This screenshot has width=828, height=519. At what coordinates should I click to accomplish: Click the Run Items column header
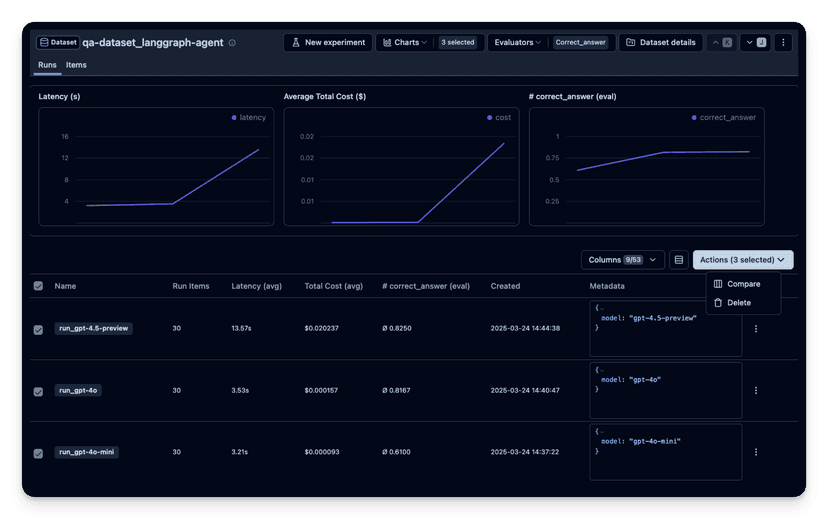click(x=191, y=286)
